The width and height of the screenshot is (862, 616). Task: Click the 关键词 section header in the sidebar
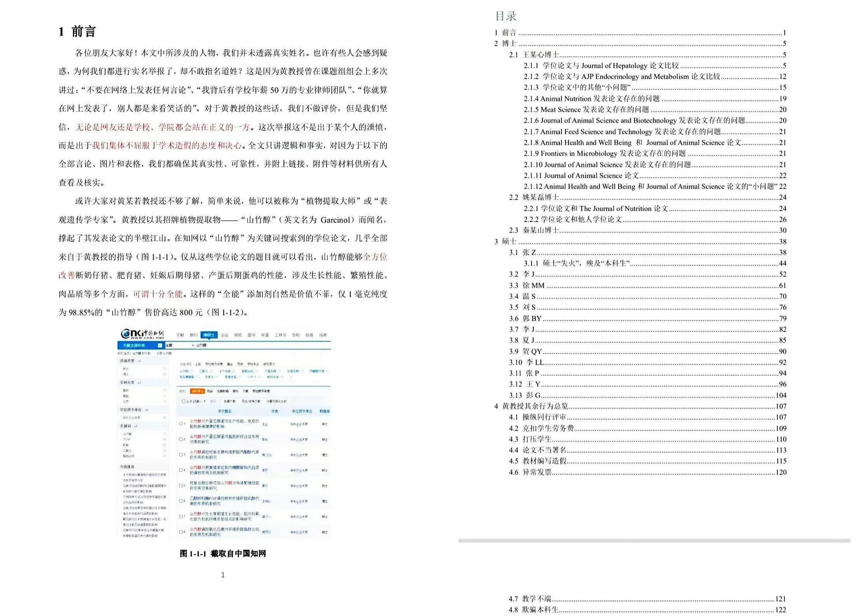[x=143, y=426]
